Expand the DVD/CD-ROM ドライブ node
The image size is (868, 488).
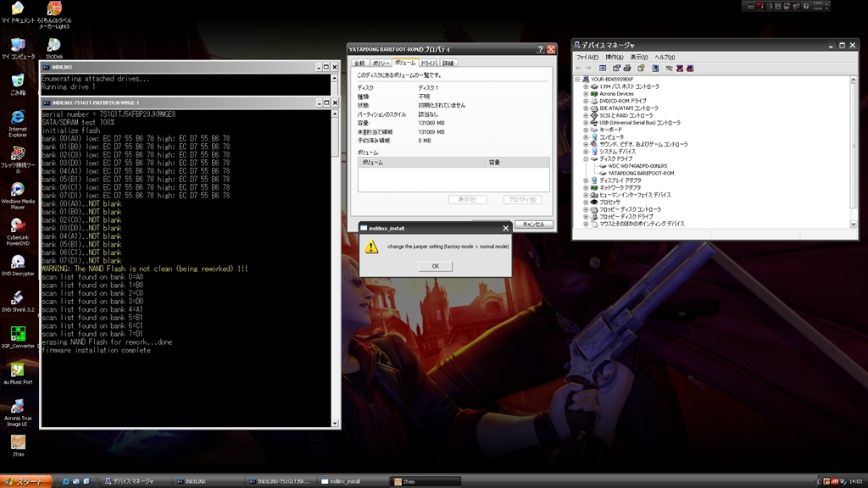[x=586, y=101]
